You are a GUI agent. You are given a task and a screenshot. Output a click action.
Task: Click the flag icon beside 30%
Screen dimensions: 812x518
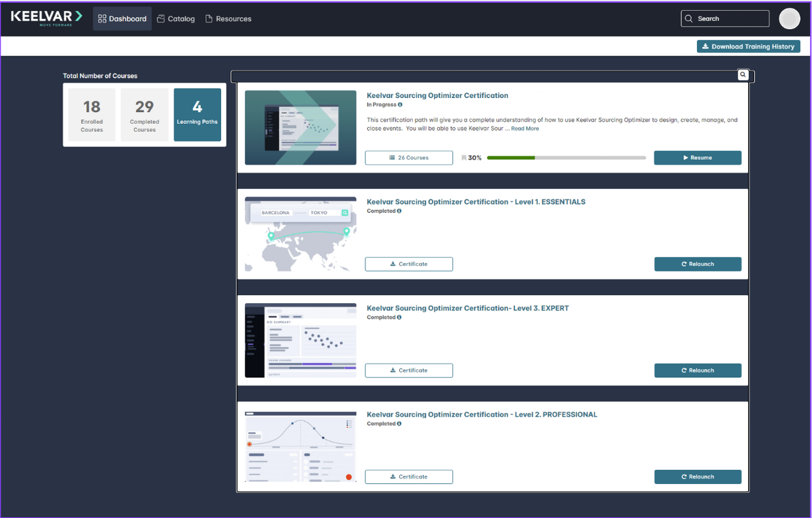[x=464, y=158]
